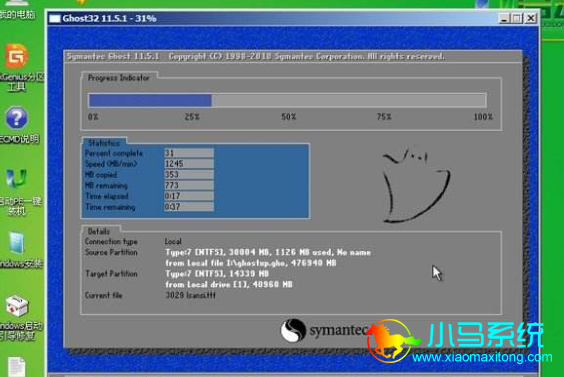Click the Statistics panel heading
This screenshot has width=564, height=377.
[x=104, y=143]
